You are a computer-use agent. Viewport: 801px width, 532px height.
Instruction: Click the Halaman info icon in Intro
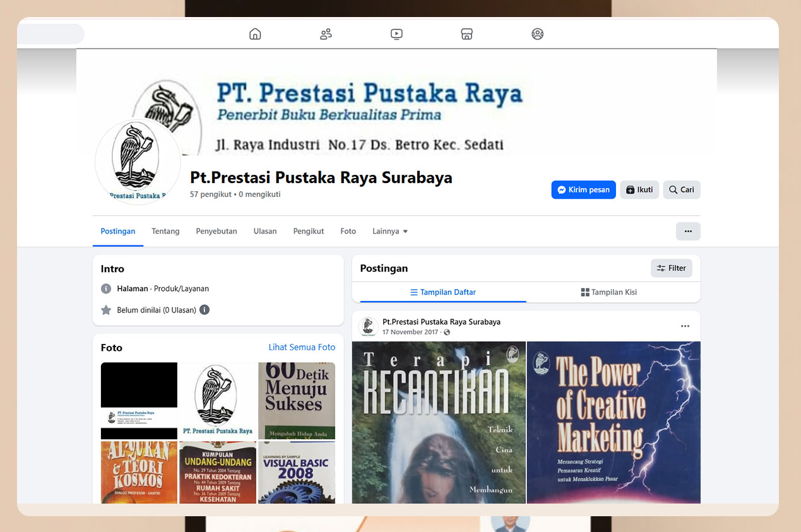(106, 288)
